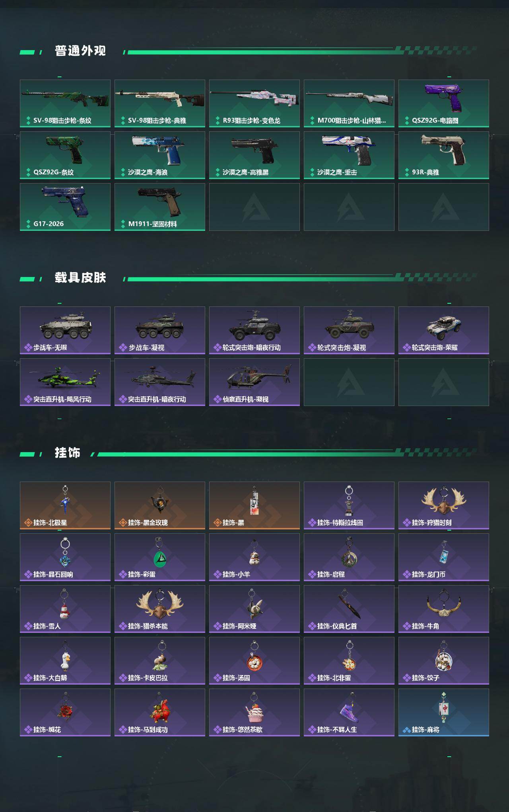Viewport: 509px width, 812px height.
Task: Click the 挂饰-大白鹅 goose charm
Action: click(65, 661)
